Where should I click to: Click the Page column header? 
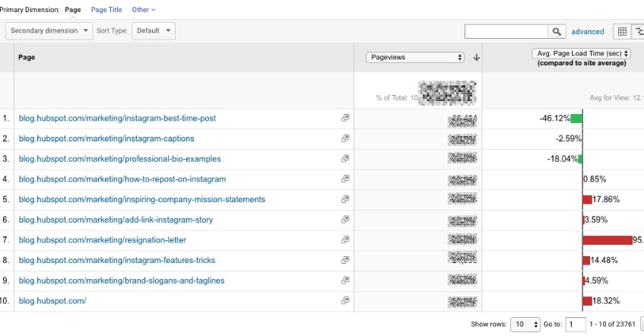(27, 58)
